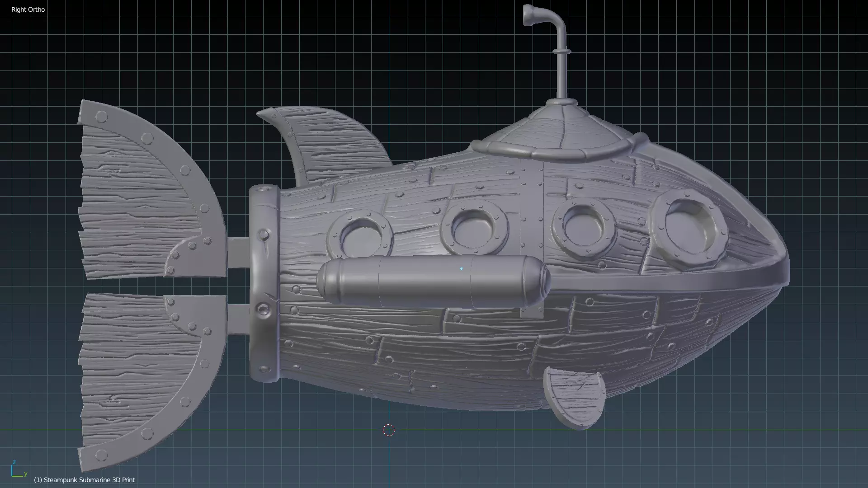Click the lower tail fin blade

[x=149, y=382]
